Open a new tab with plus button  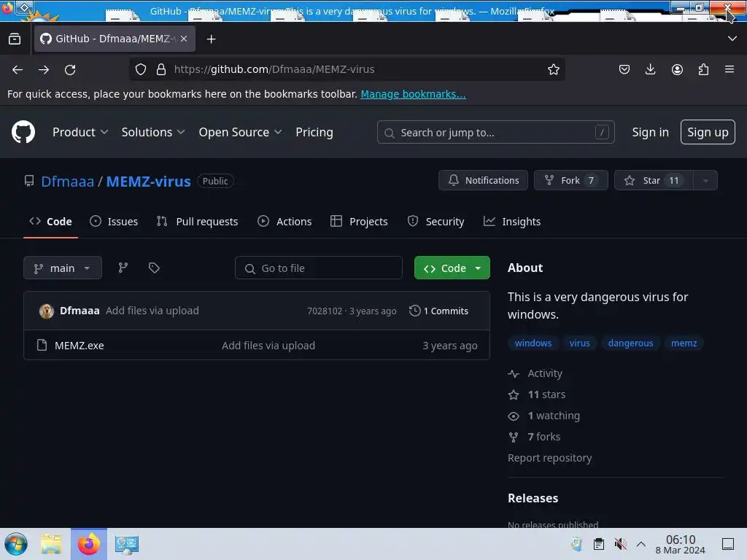pyautogui.click(x=211, y=39)
